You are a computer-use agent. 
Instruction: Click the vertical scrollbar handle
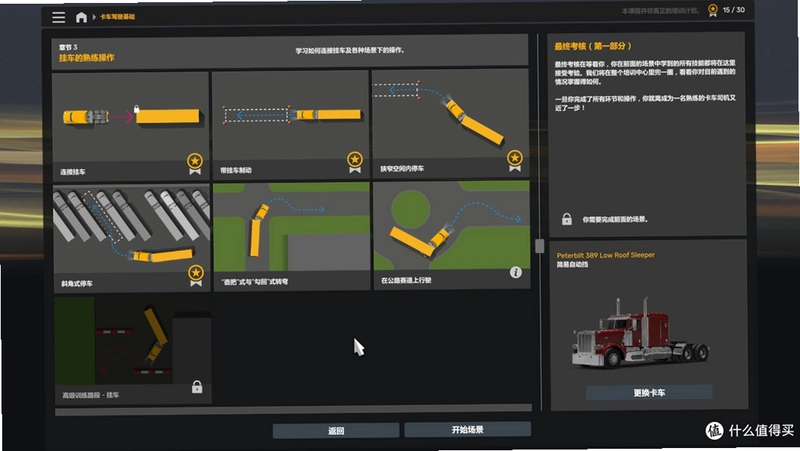(x=539, y=245)
